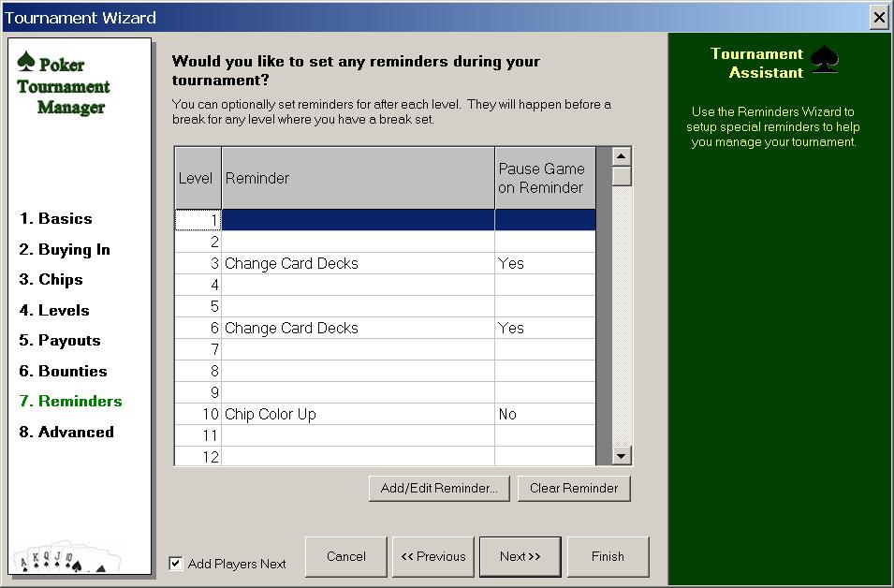This screenshot has height=588, width=894.
Task: Select the Bounties step
Action: point(62,371)
